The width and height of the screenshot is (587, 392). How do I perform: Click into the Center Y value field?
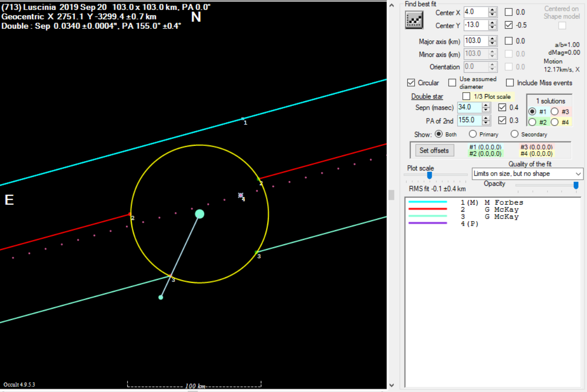coord(476,25)
